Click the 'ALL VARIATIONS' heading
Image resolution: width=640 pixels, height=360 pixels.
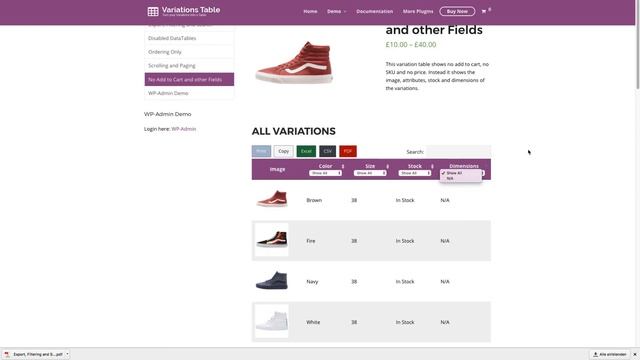click(x=293, y=131)
